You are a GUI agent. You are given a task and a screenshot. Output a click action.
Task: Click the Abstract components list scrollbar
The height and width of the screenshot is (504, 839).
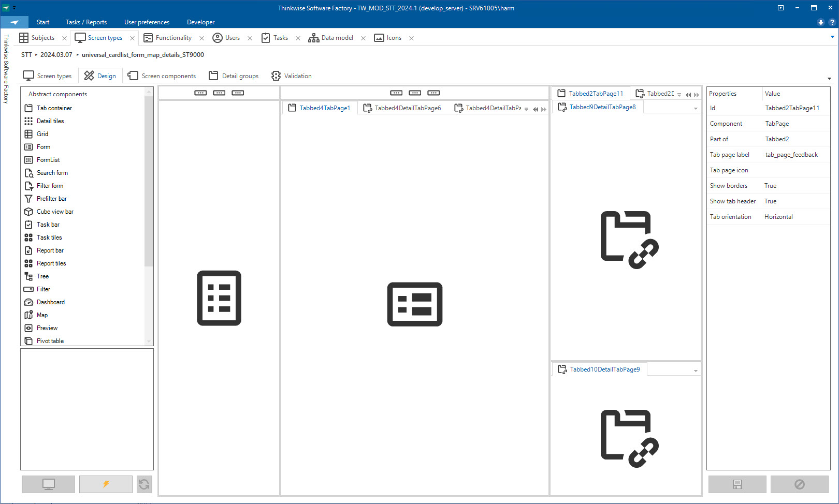click(x=149, y=181)
